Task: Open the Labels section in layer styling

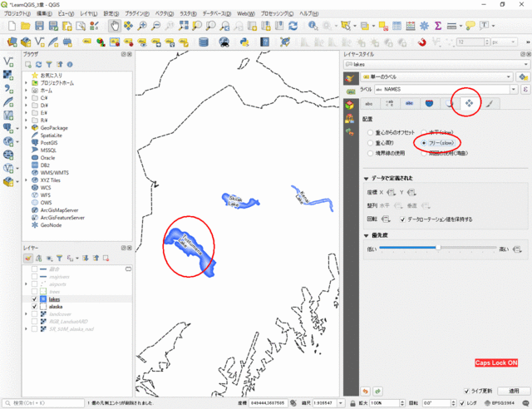Action: click(x=350, y=91)
